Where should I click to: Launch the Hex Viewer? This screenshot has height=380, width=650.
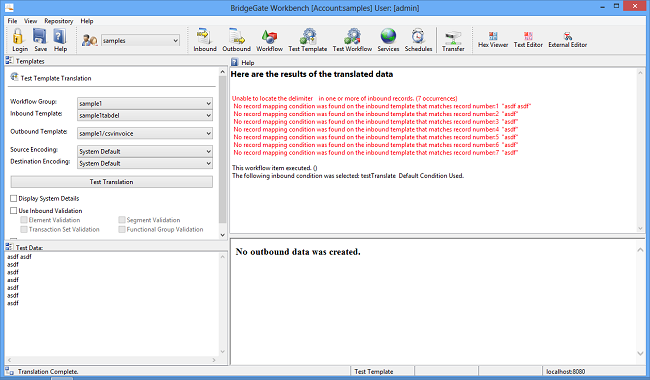493,36
